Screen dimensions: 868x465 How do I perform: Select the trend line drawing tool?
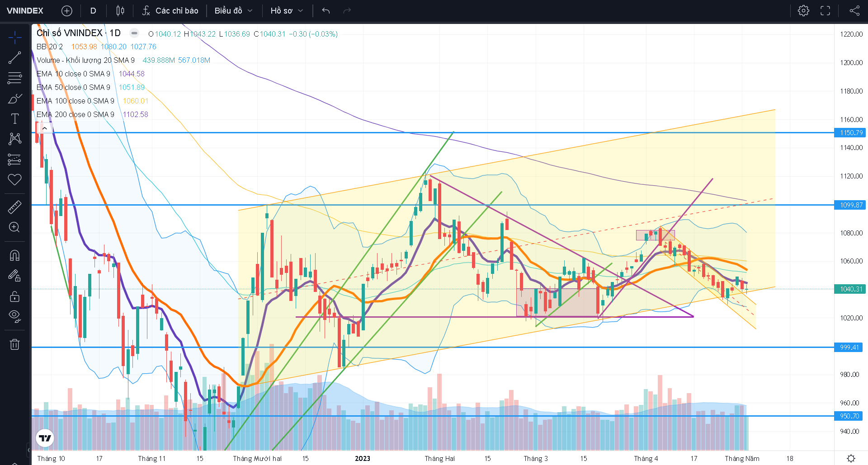click(15, 58)
